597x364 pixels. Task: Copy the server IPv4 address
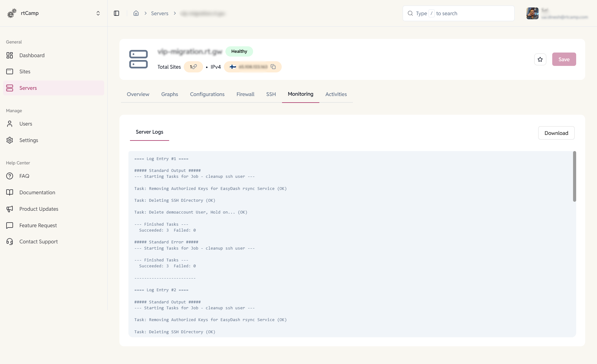coord(273,67)
